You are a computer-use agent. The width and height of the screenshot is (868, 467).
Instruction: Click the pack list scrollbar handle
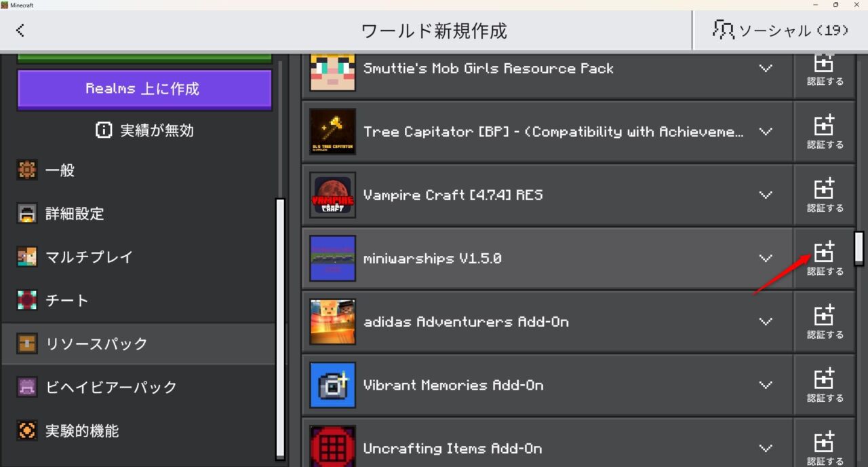859,248
